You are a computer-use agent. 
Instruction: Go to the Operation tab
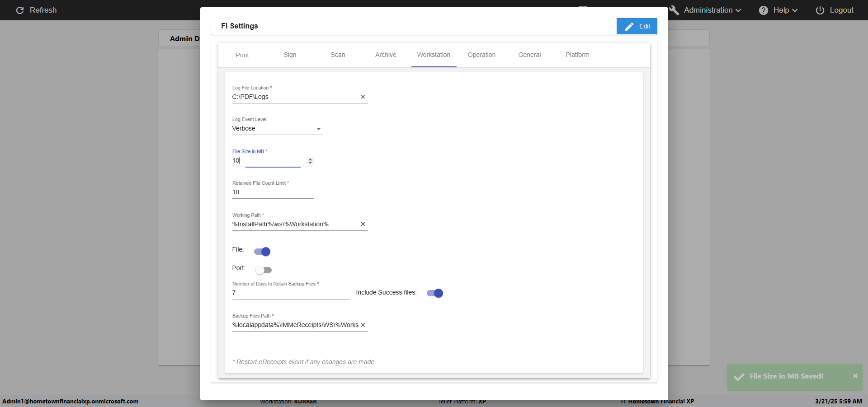(481, 55)
